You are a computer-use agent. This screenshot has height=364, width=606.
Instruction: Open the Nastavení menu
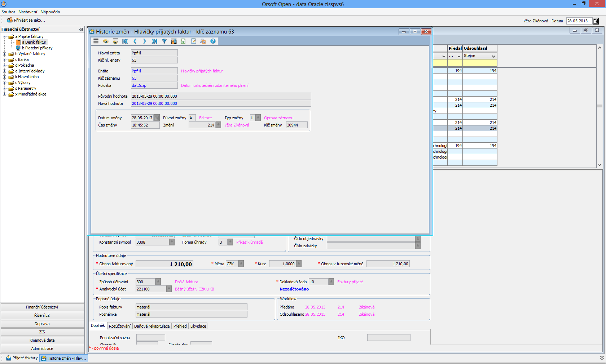click(28, 12)
